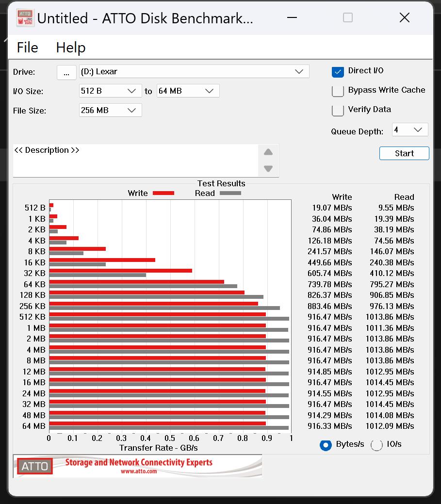Select the IO/s radio button
The width and height of the screenshot is (441, 504).
(376, 445)
